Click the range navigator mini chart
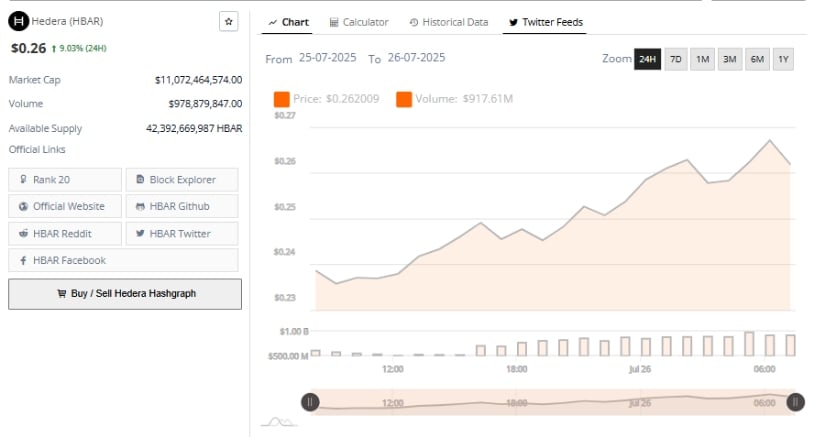825x437 pixels. [552, 402]
